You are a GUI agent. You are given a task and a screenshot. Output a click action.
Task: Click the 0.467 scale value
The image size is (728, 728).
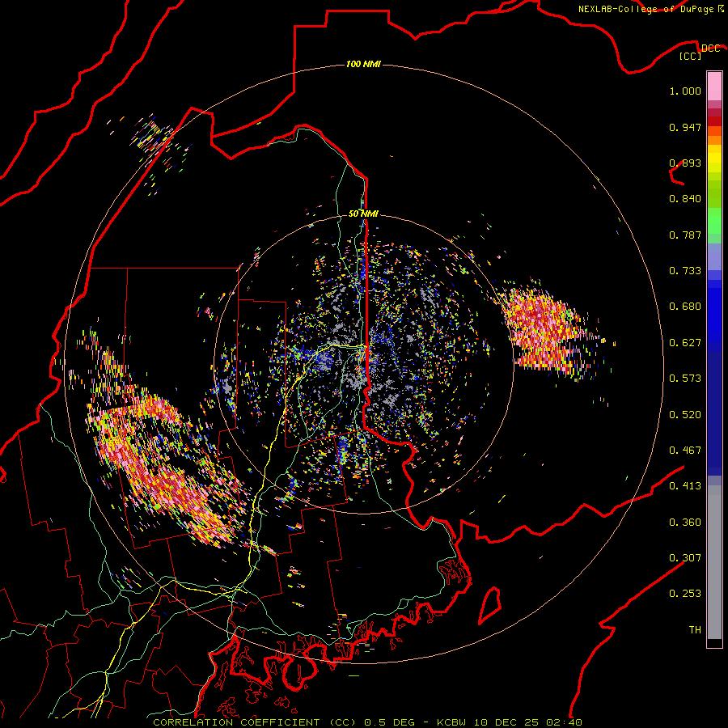[685, 451]
